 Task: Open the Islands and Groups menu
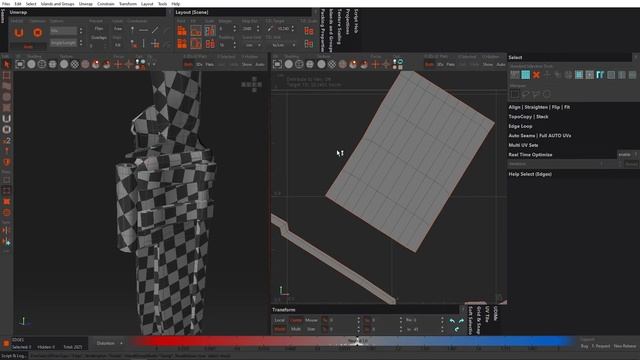tap(58, 4)
